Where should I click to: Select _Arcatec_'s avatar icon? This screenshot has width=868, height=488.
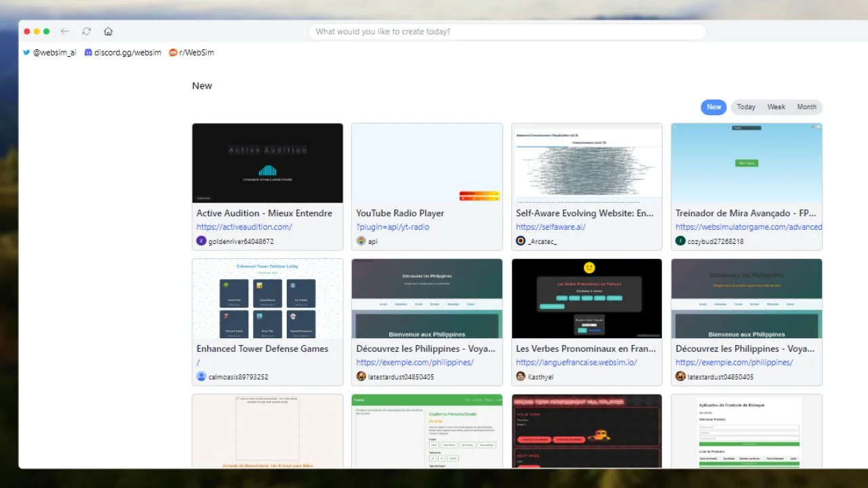(520, 241)
